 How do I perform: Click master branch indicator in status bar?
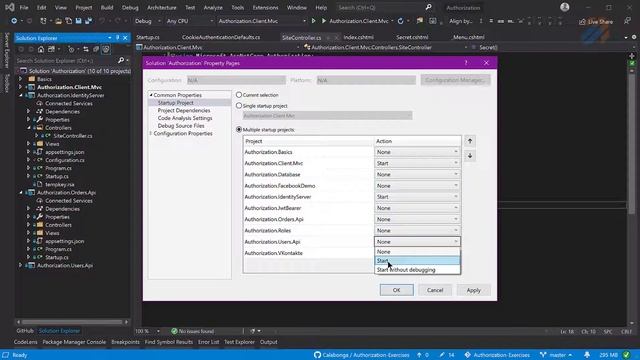pos(557,355)
